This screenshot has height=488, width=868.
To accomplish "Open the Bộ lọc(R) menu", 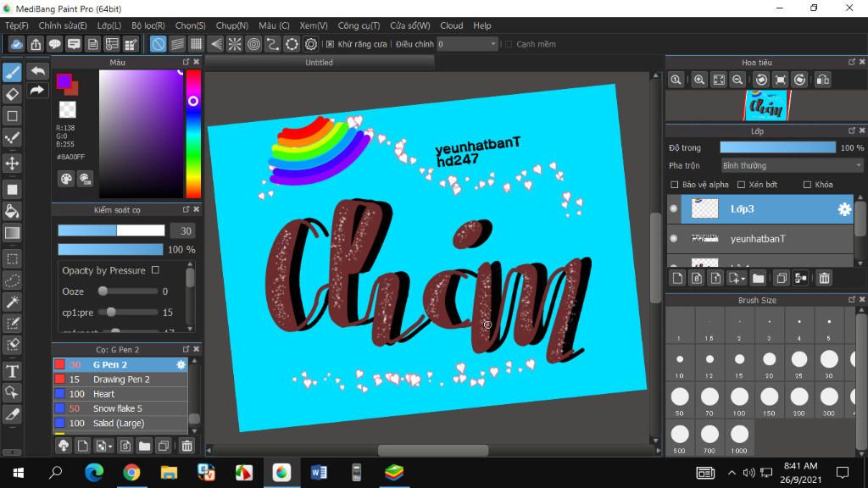I will (148, 25).
